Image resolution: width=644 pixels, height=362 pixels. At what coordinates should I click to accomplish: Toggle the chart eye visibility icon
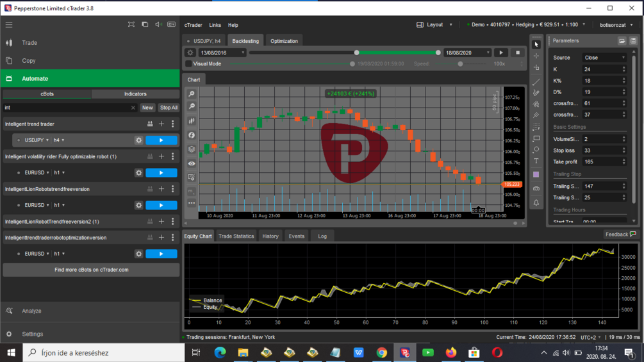(x=192, y=164)
